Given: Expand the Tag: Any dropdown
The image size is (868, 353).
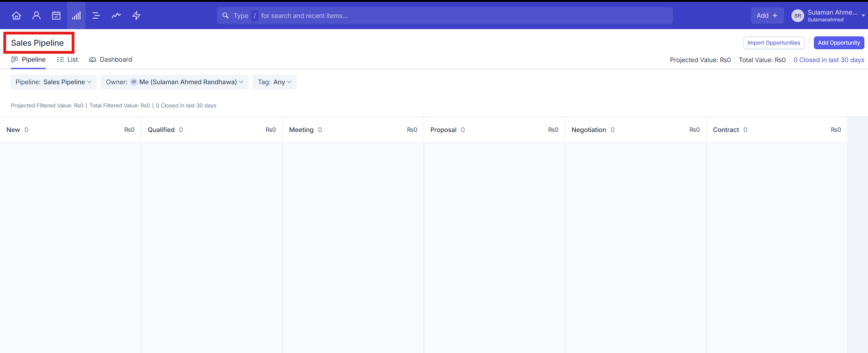Looking at the screenshot, I should (x=274, y=82).
